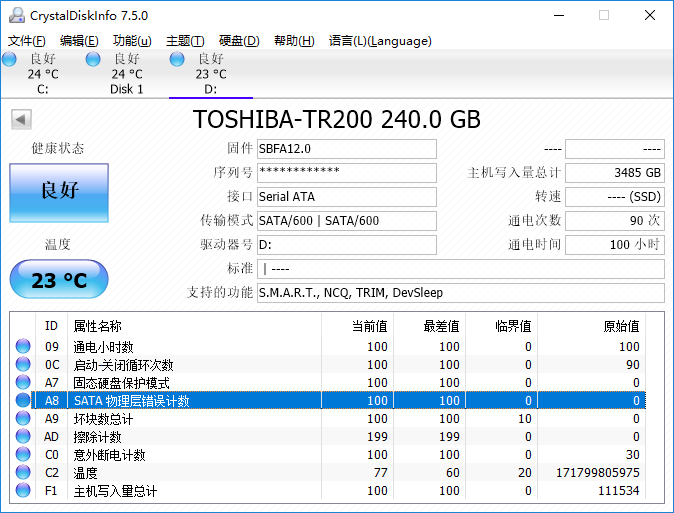Click the 良好 health status button

[59, 193]
